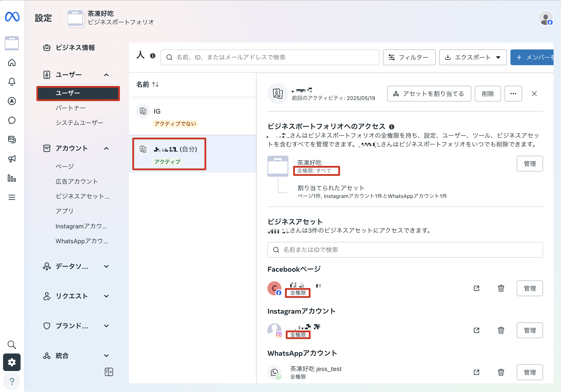Select パートナー menu item
The width and height of the screenshot is (561, 392).
(x=71, y=108)
